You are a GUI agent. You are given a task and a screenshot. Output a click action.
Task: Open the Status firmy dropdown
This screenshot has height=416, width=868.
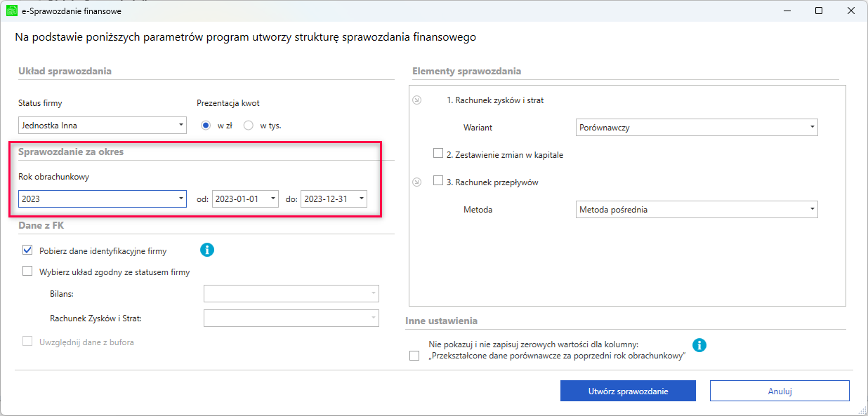tap(102, 126)
